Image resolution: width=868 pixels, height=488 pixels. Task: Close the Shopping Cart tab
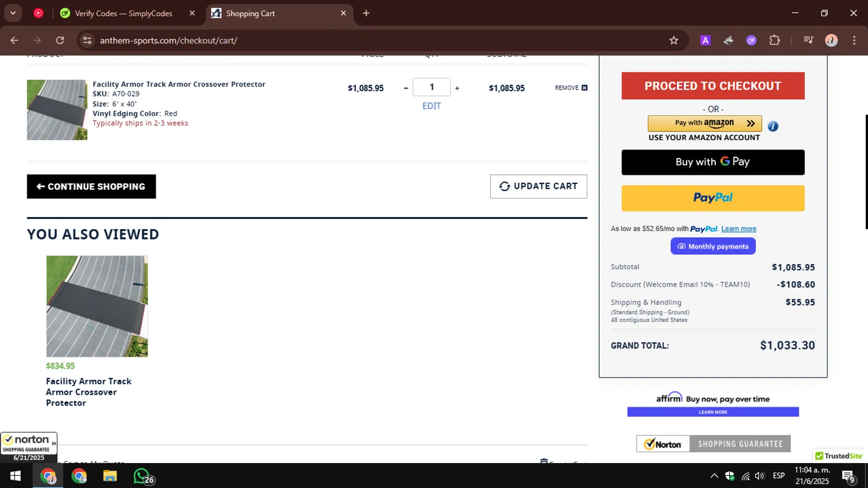[x=343, y=13]
